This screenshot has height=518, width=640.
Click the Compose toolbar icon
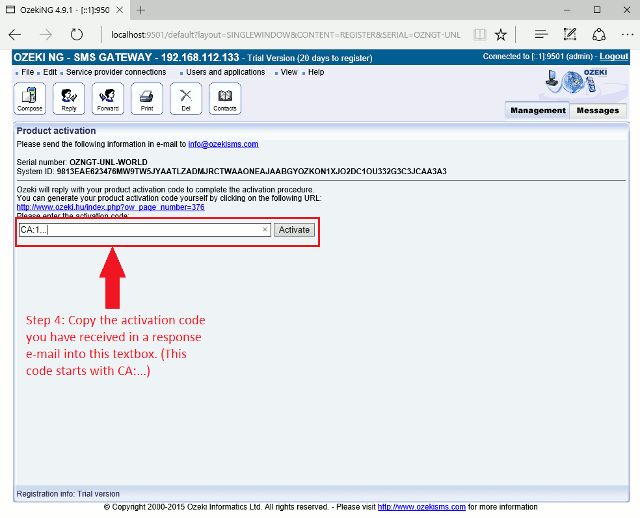(x=29, y=98)
